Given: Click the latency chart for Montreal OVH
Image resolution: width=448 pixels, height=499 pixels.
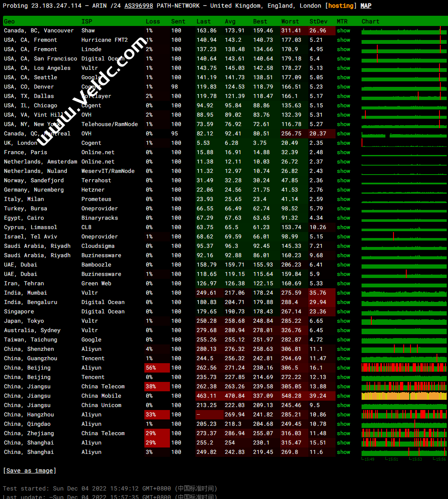Looking at the screenshot, I should pos(404,134).
